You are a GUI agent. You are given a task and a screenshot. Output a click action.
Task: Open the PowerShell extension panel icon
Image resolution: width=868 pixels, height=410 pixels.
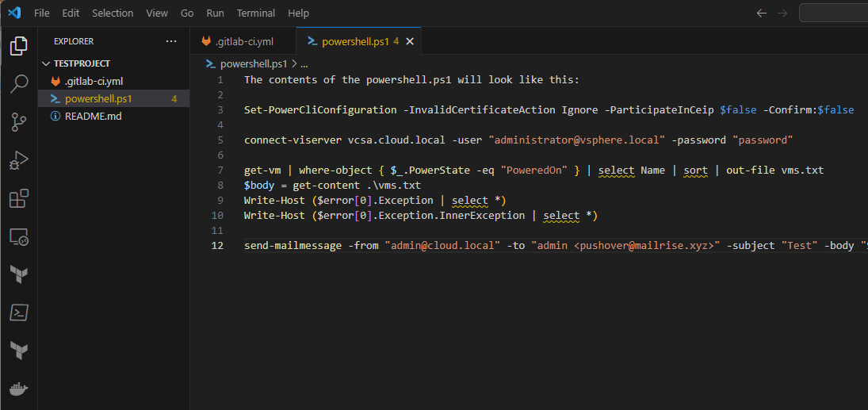18,312
